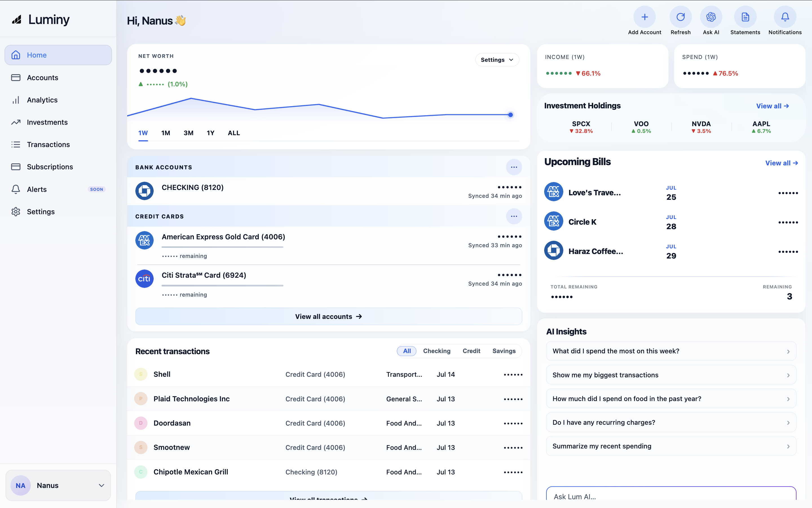Open the Net Worth Settings dropdown
This screenshot has height=508, width=812.
497,60
